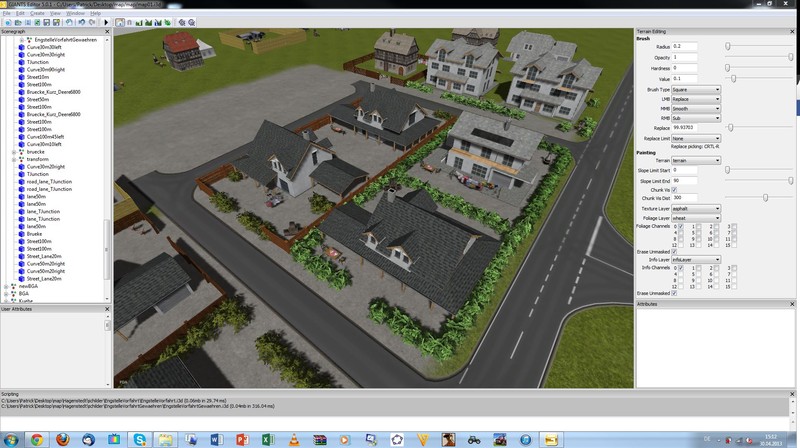Adjust the Radius slider handle
The width and height of the screenshot is (800, 448).
pyautogui.click(x=728, y=46)
